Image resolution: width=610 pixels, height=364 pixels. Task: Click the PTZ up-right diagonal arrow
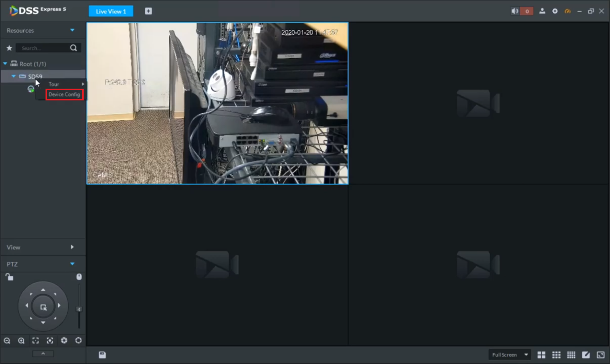55,294
